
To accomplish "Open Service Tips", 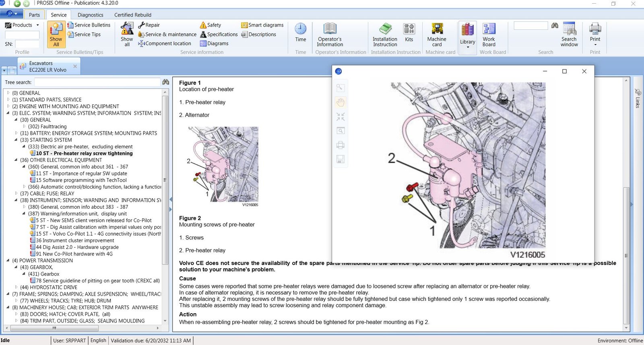I will pos(84,35).
